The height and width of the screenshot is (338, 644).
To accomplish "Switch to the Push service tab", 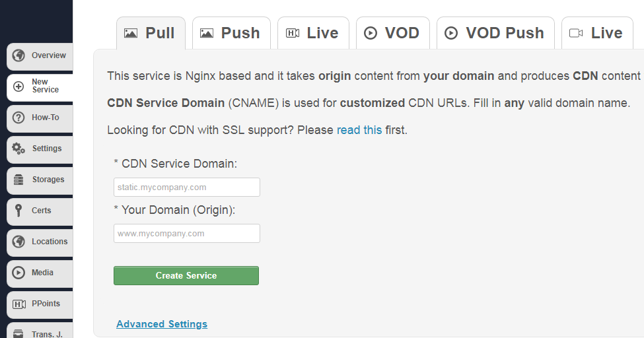I will (x=230, y=33).
